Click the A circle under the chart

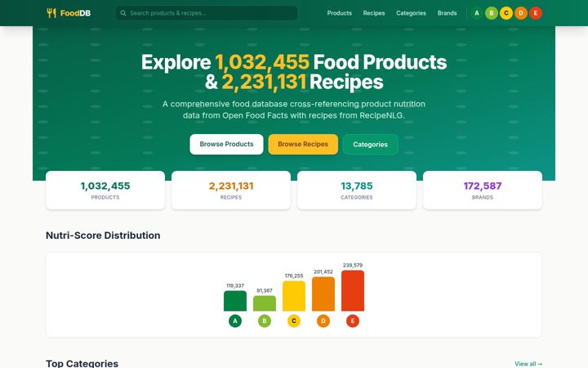[235, 321]
